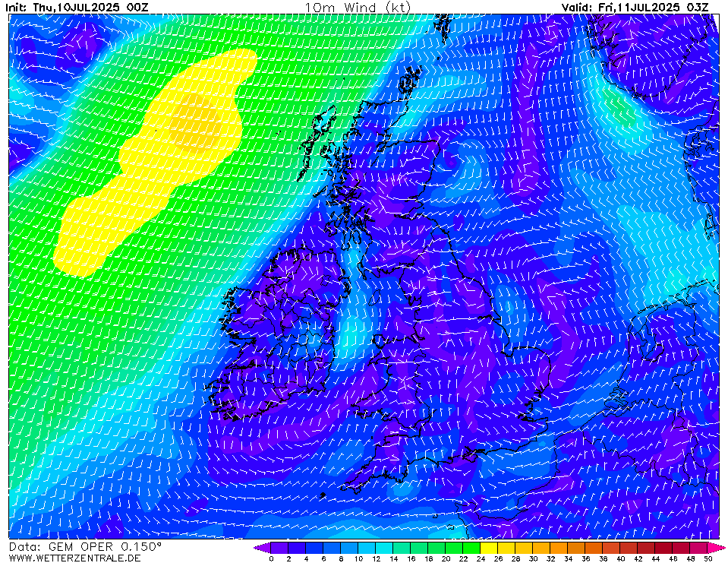Select the 44–46 kt dark red swatch
The width and height of the screenshot is (728, 563).
[x=664, y=548]
